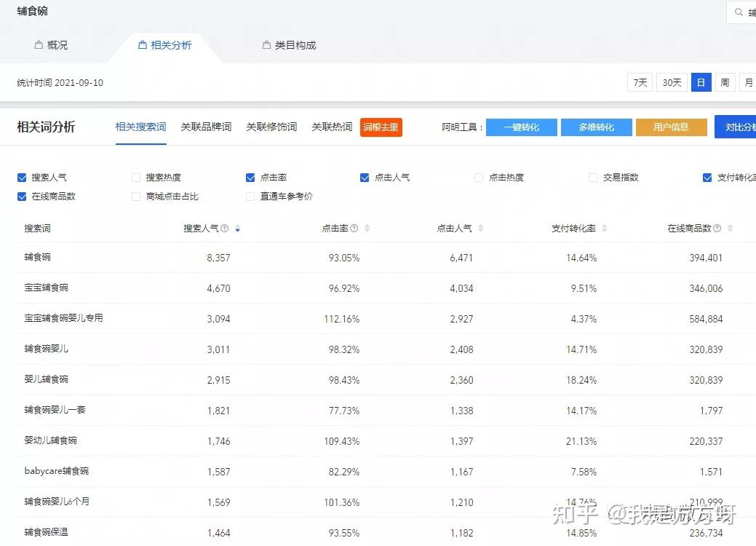756x546 pixels.
Task: Click the search term 辅食碗
Action: 38,257
